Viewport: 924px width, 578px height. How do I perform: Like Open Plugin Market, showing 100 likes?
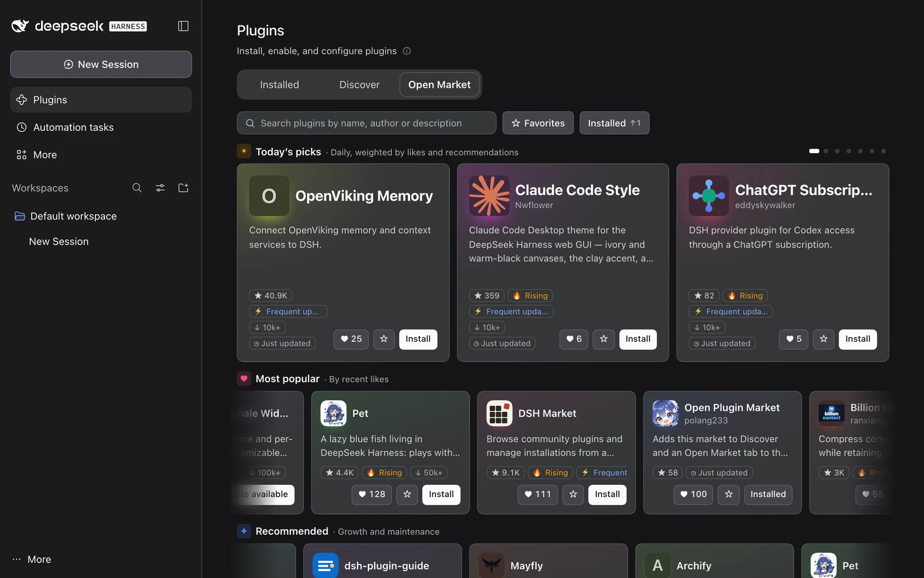click(x=694, y=494)
